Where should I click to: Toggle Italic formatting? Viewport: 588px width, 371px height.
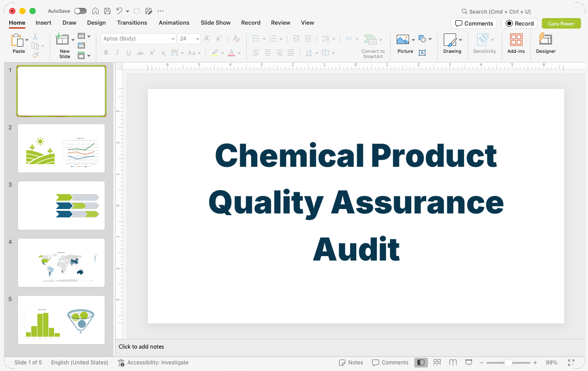[117, 53]
